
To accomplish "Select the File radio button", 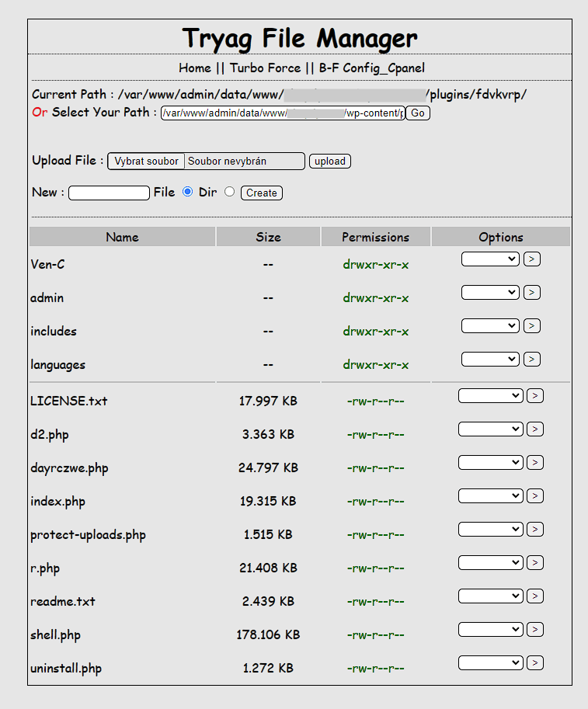I will point(187,192).
